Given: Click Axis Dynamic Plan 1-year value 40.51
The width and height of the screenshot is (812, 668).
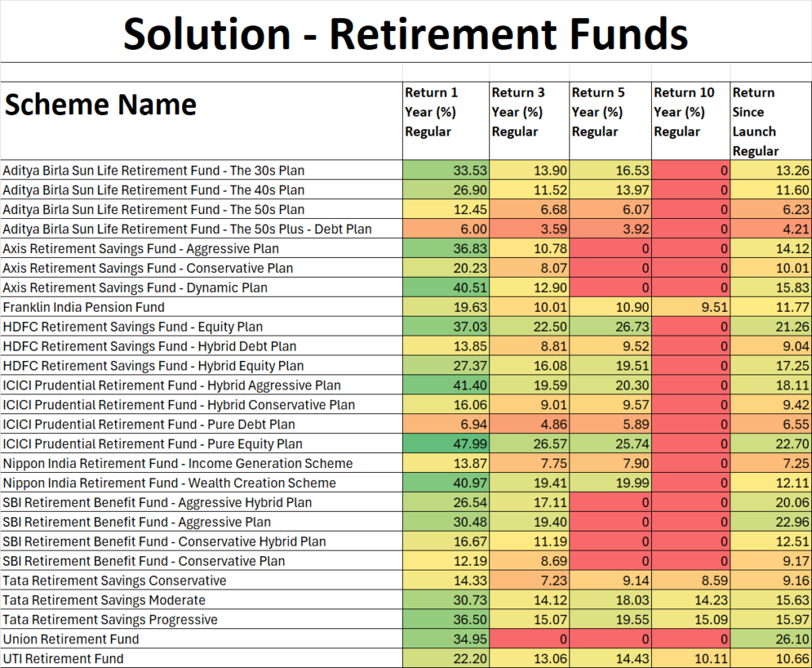Looking at the screenshot, I should pos(446,287).
